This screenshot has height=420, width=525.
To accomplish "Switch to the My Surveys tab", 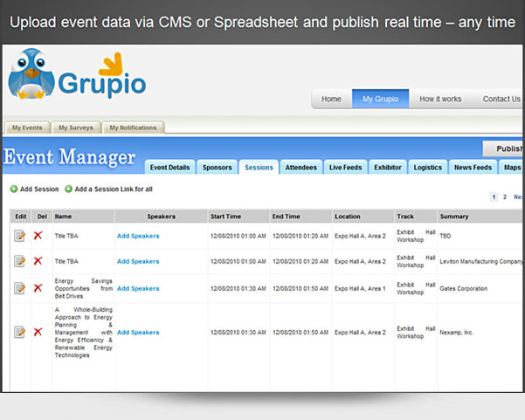I will pyautogui.click(x=76, y=127).
